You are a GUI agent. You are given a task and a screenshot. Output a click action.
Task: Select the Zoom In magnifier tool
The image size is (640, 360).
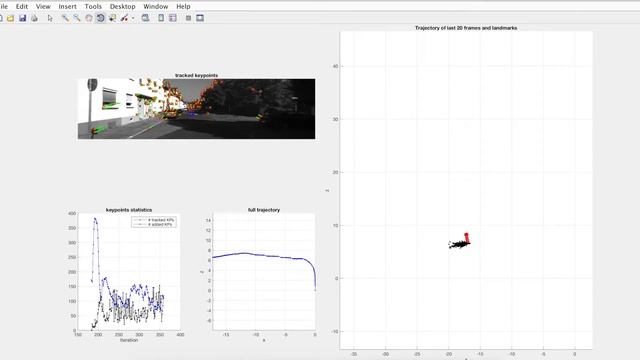click(65, 18)
